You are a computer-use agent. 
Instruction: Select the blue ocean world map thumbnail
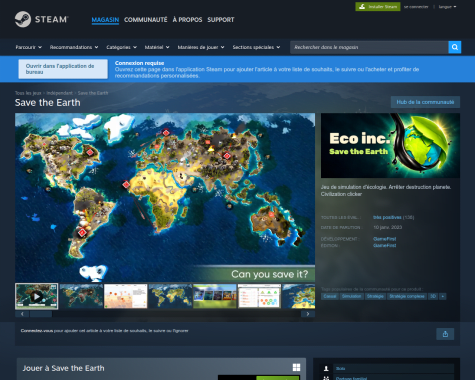tap(170, 296)
